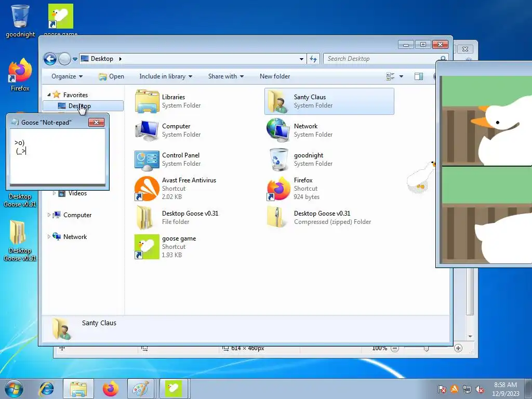Select the Firefox shortcut in file list
Image resolution: width=532 pixels, height=399 pixels.
278,189
